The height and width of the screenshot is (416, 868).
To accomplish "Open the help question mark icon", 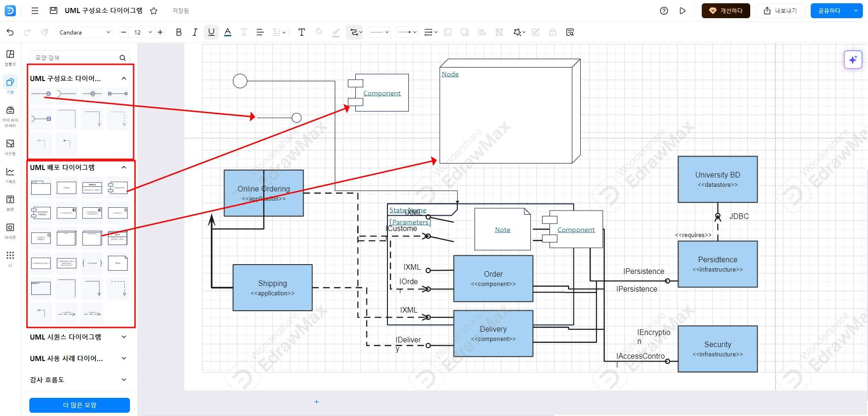I will pos(664,11).
